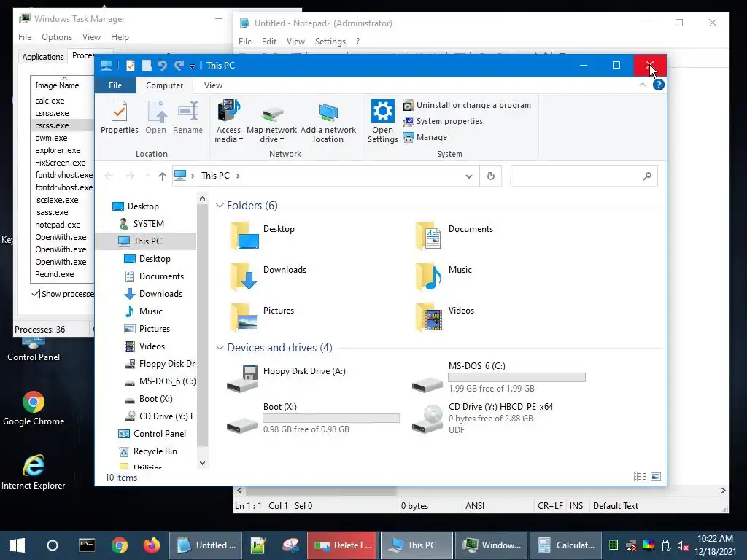This screenshot has width=747, height=560.
Task: Select the Boot (X:) drive in content pane
Action: coord(313,419)
